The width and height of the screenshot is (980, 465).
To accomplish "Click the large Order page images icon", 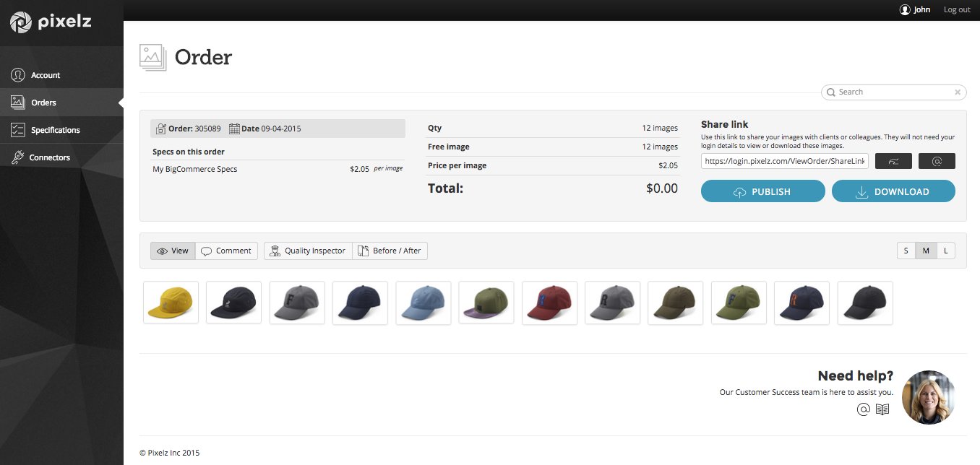I will [x=152, y=57].
